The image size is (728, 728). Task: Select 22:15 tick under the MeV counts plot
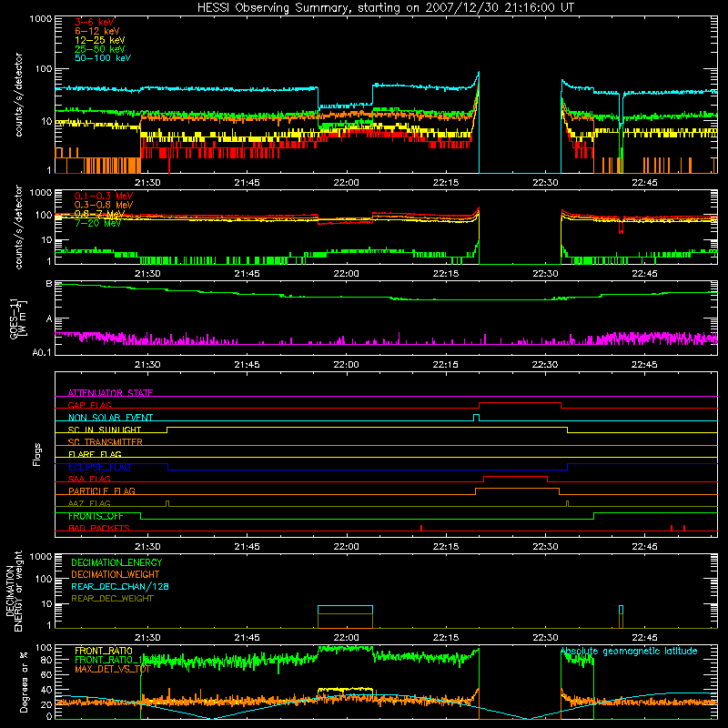coord(446,274)
